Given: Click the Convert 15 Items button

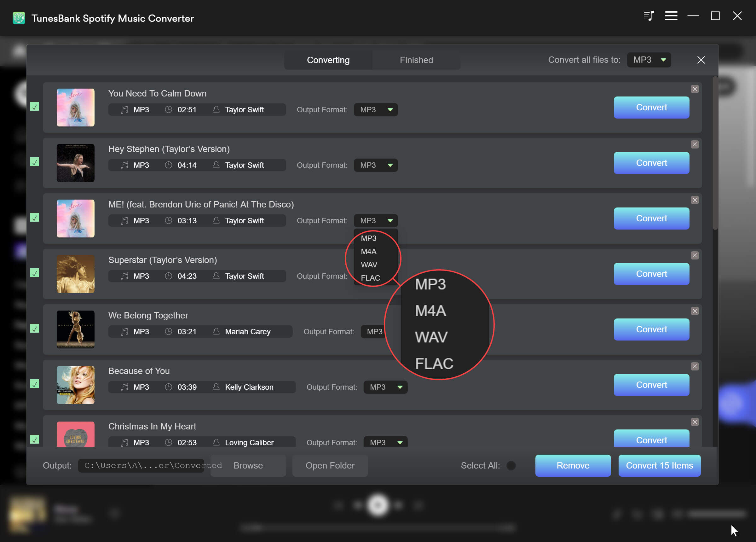Looking at the screenshot, I should click(659, 465).
